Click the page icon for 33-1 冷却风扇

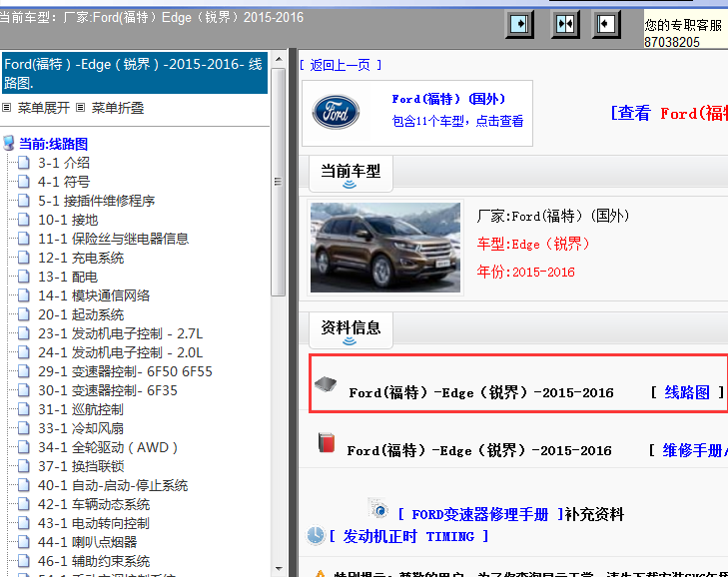(23, 428)
